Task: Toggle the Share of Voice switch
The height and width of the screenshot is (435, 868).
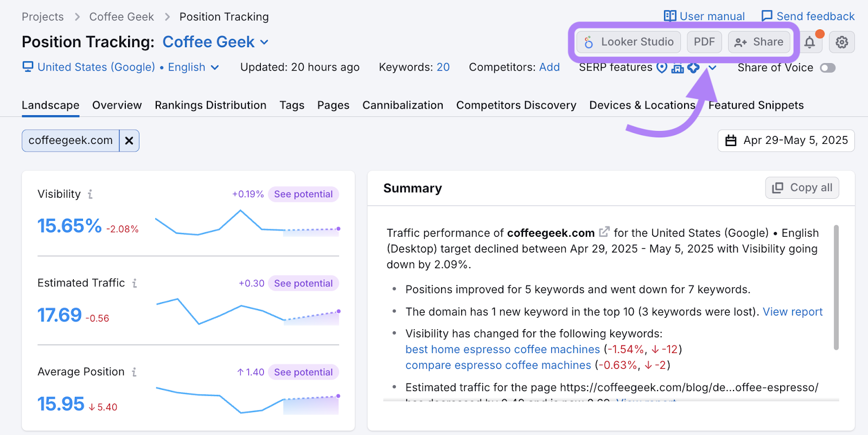Action: (827, 68)
